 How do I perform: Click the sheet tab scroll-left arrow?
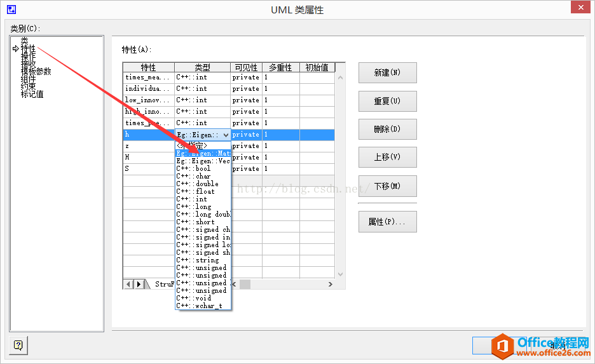point(128,284)
